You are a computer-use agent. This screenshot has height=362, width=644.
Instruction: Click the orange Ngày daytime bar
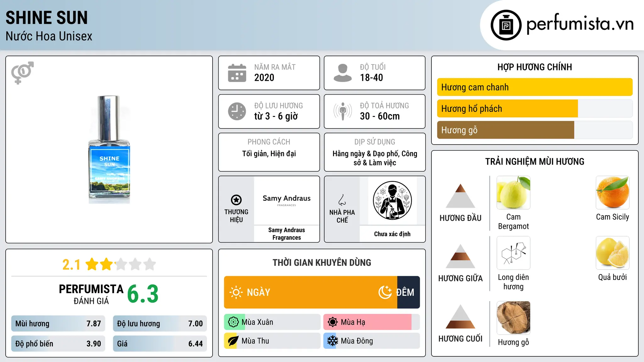click(x=311, y=292)
